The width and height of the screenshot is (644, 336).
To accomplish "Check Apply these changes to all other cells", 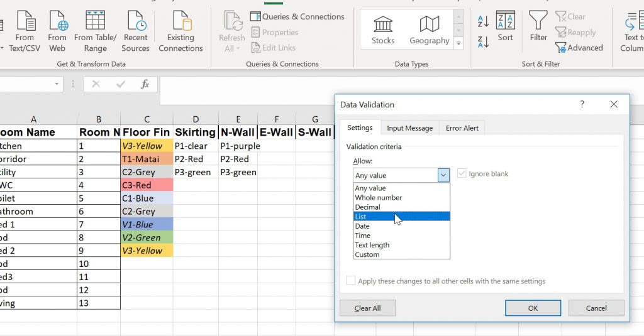I will tap(351, 281).
